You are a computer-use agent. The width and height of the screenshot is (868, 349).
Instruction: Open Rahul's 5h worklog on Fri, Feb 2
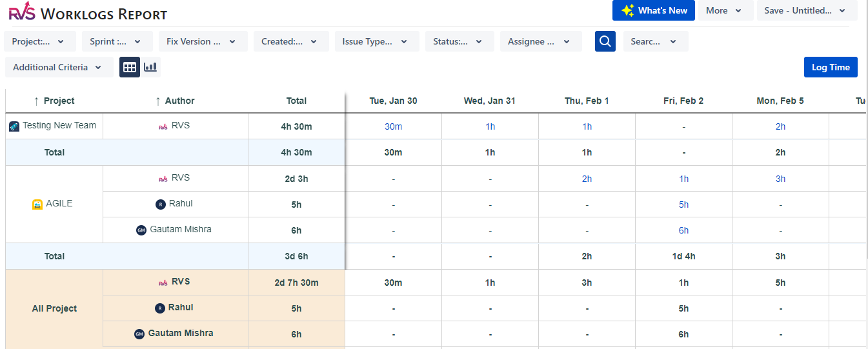coord(683,204)
